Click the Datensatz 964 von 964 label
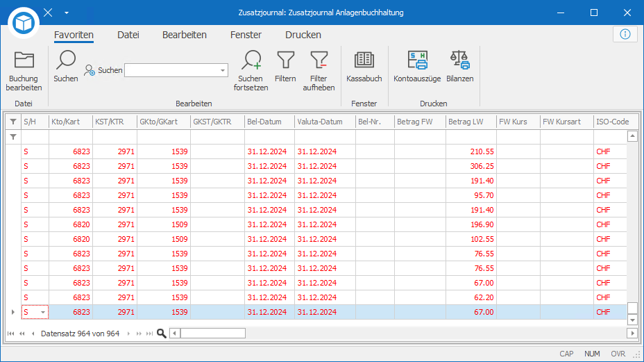This screenshot has height=362, width=644. (80, 334)
